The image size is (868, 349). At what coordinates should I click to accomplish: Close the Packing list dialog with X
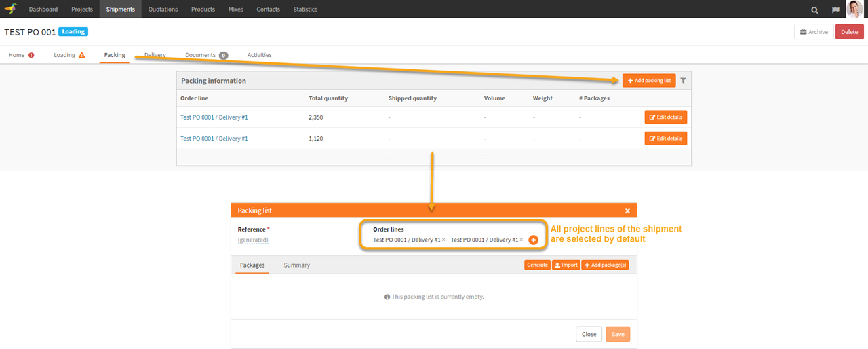pos(627,210)
